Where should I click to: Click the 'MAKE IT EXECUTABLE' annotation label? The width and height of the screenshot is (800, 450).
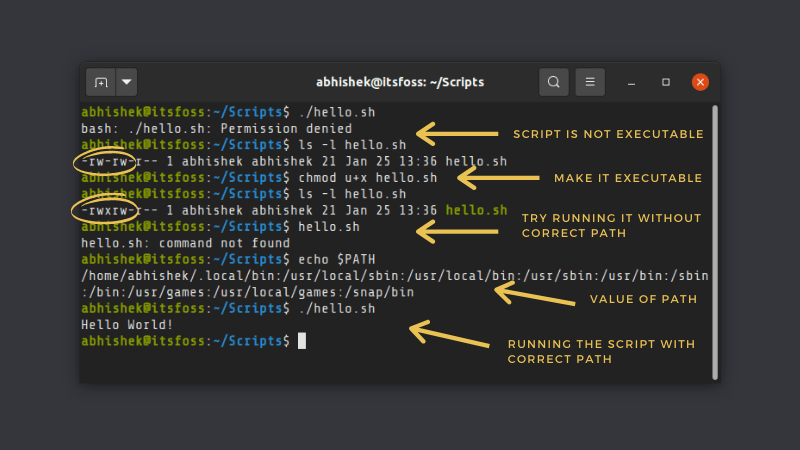(x=628, y=178)
